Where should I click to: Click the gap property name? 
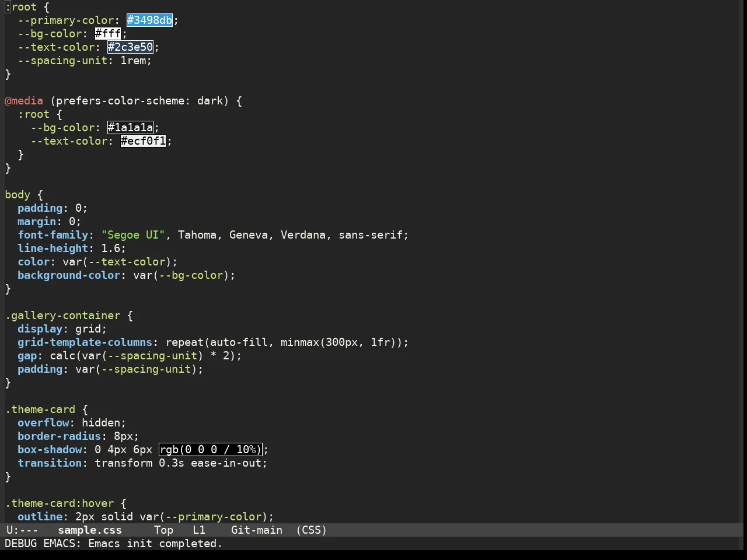(x=27, y=356)
